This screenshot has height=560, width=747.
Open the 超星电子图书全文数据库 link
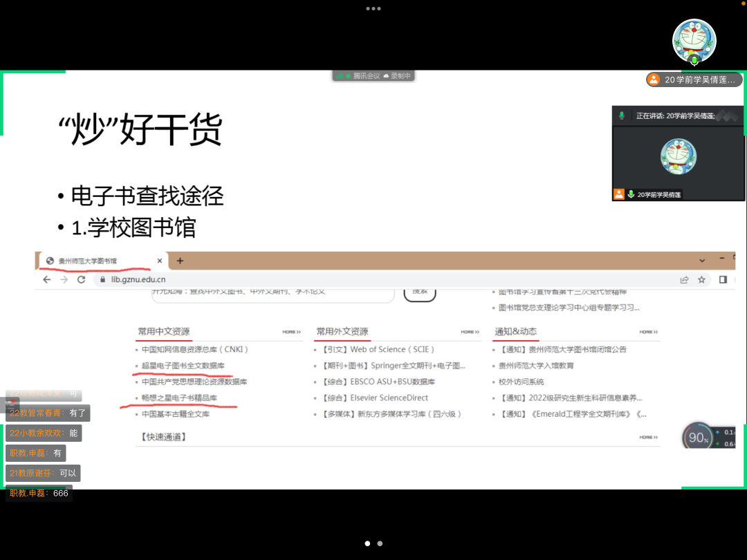click(x=183, y=365)
